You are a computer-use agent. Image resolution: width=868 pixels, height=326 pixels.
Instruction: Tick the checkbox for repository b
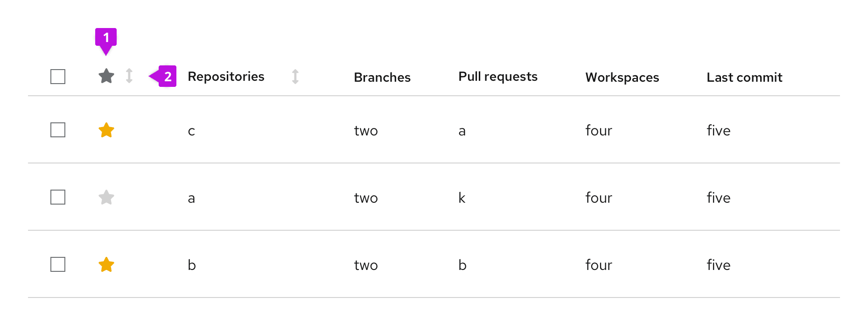coord(58,264)
